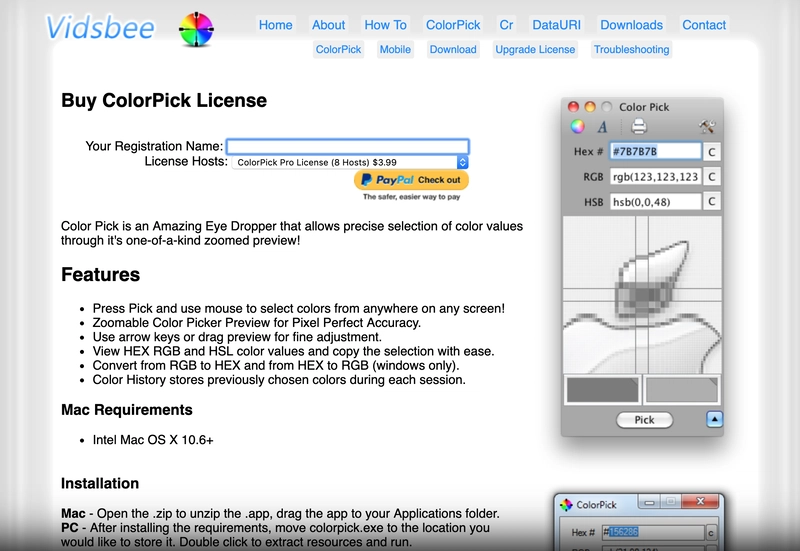Click the color wheel icon in Color Pick

pyautogui.click(x=578, y=126)
